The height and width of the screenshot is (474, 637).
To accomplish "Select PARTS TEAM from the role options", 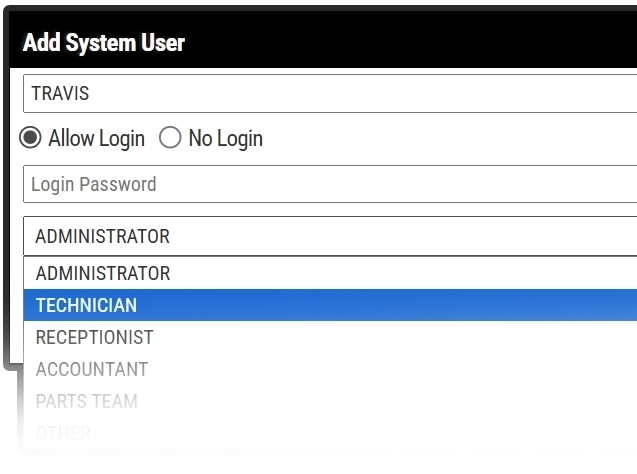I will point(87,401).
